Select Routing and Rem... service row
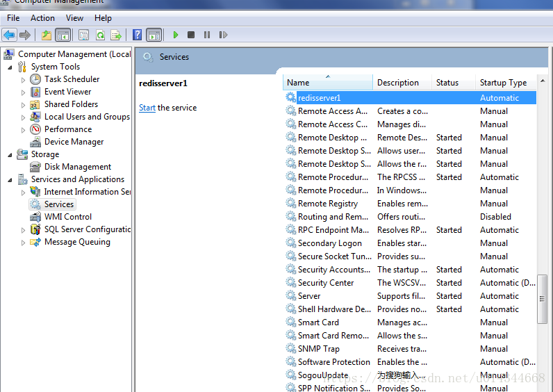The image size is (553, 392). tap(410, 217)
